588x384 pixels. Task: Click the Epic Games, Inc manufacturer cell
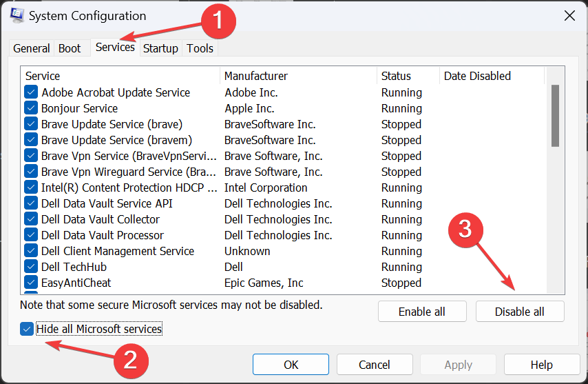[264, 283]
